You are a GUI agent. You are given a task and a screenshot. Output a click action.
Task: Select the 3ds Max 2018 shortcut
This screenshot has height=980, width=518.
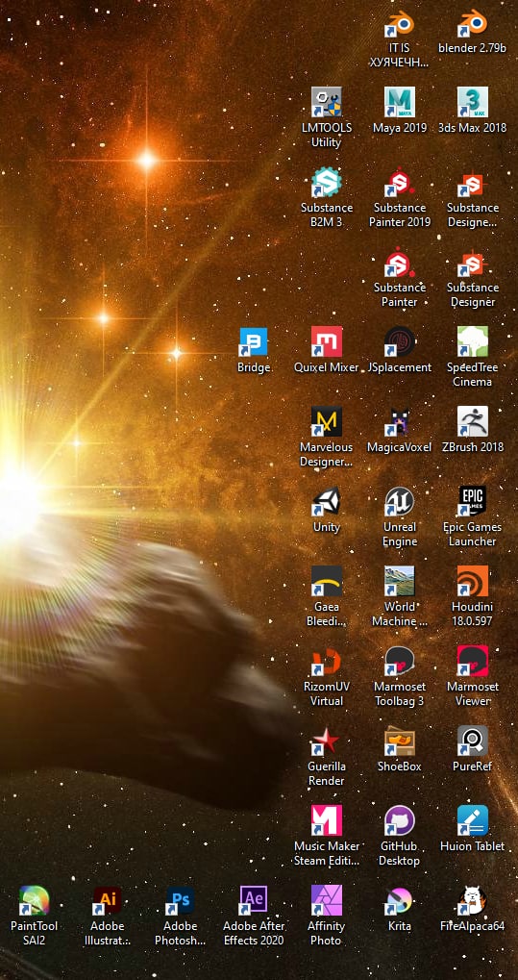pyautogui.click(x=473, y=103)
